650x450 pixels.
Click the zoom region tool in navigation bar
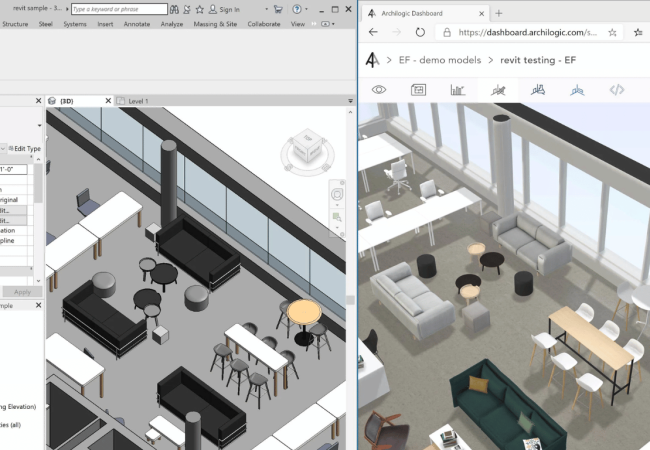pos(338,215)
